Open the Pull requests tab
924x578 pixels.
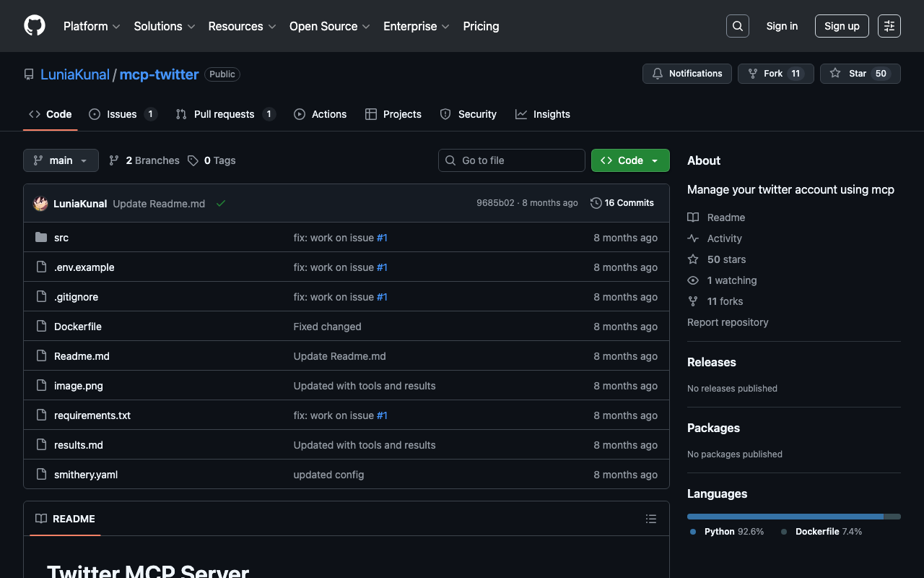225,114
